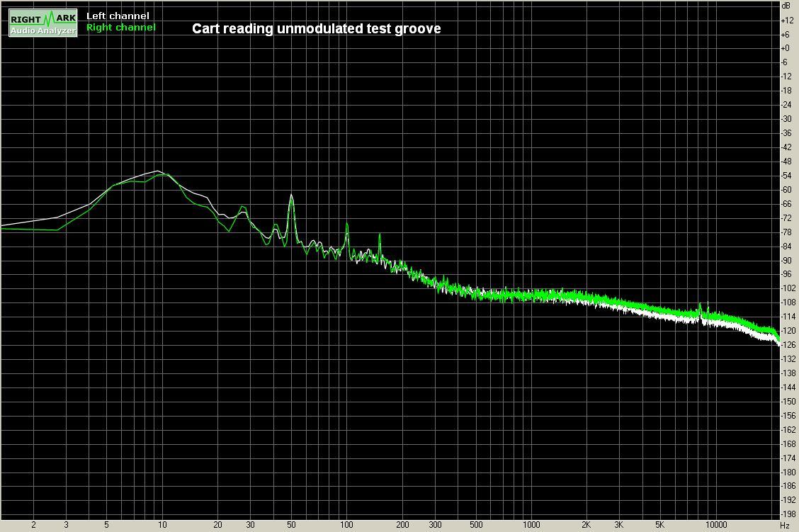The width and height of the screenshot is (799, 532).
Task: Click the spectrum peak at 100 Hz
Action: pos(347,224)
